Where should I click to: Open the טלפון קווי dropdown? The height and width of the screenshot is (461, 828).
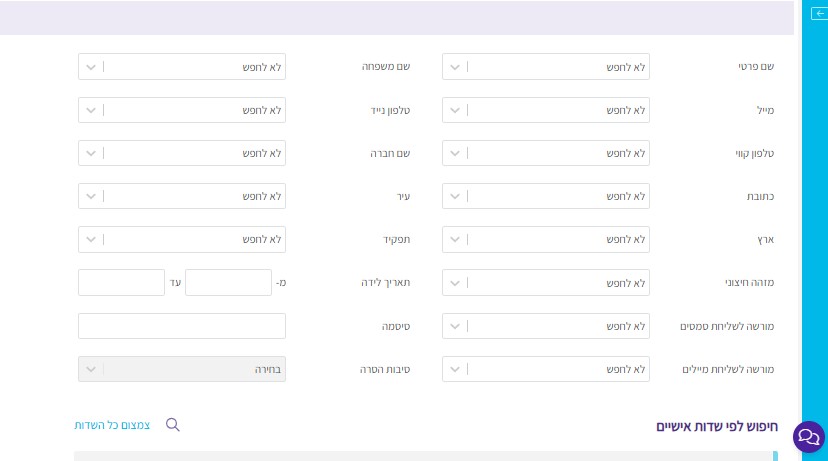click(x=546, y=153)
